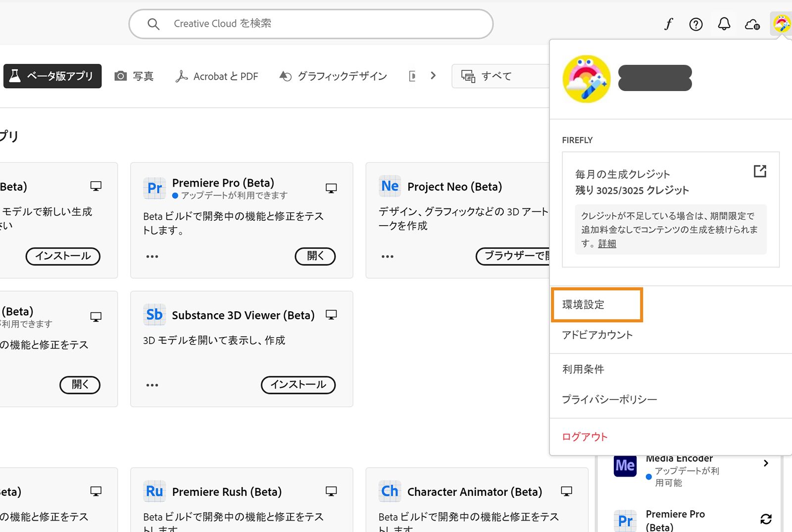The height and width of the screenshot is (532, 792).
Task: Open the すべて platform filter dropdown
Action: [x=500, y=76]
